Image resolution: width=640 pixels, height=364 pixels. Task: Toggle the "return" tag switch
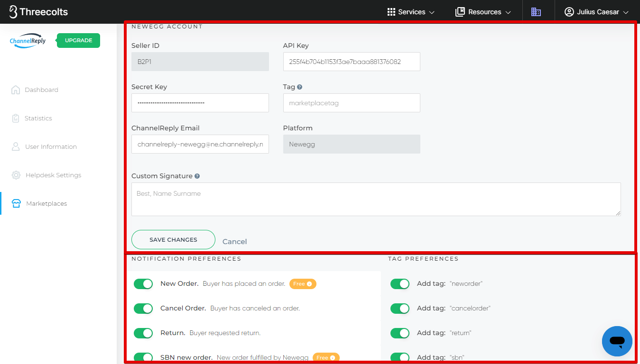(x=400, y=333)
